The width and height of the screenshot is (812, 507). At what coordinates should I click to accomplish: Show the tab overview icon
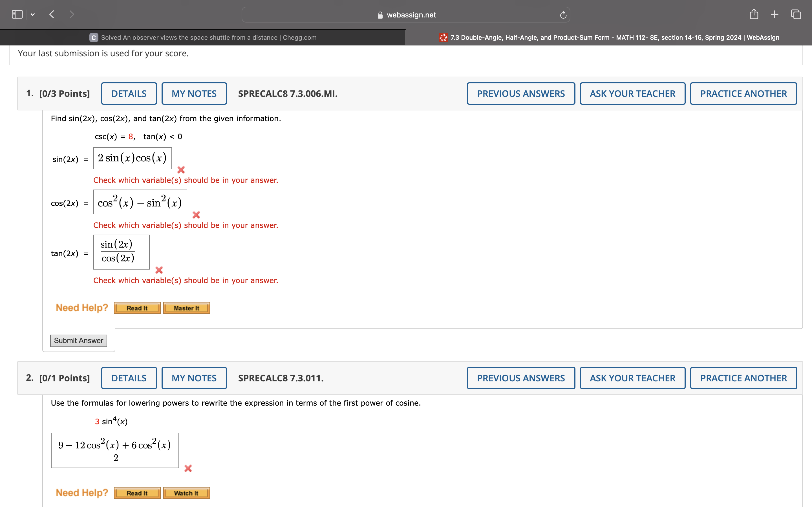(796, 14)
